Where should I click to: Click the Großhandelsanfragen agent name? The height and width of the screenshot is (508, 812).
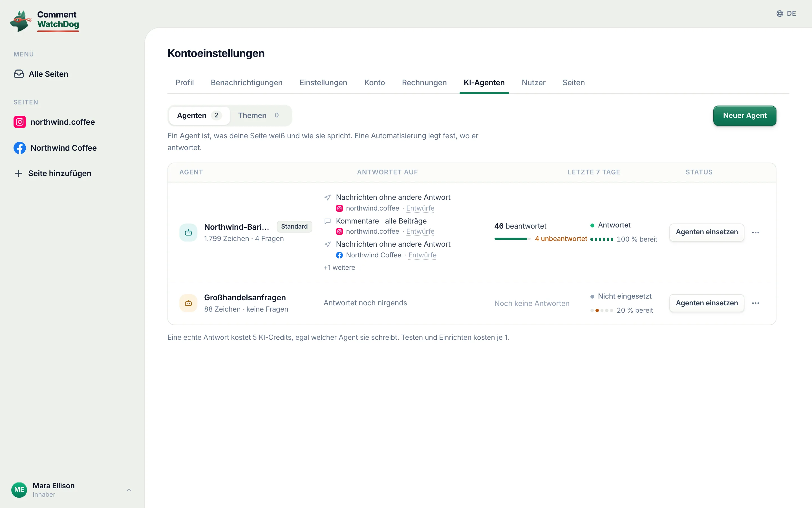(x=245, y=297)
